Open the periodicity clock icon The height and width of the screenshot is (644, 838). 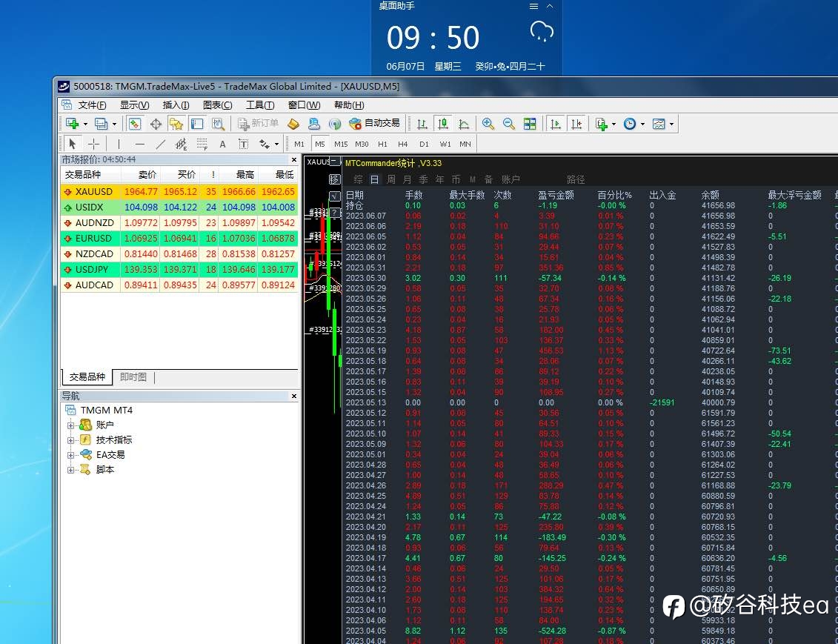pos(630,124)
